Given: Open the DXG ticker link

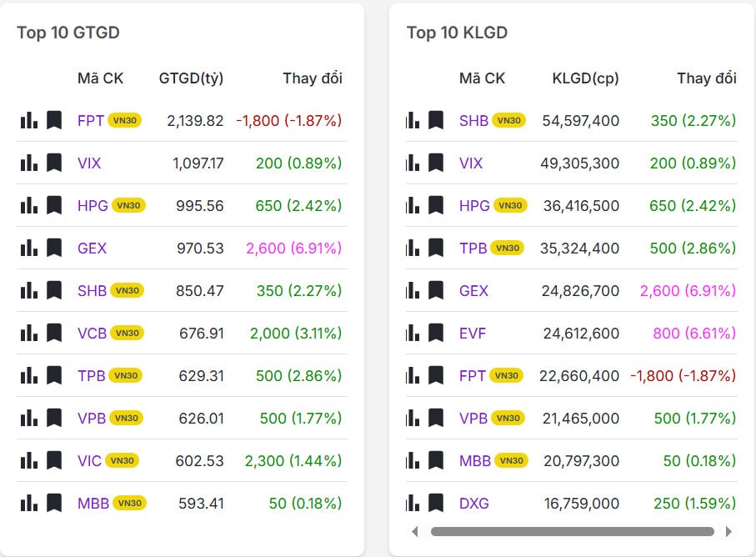Looking at the screenshot, I should coord(473,503).
